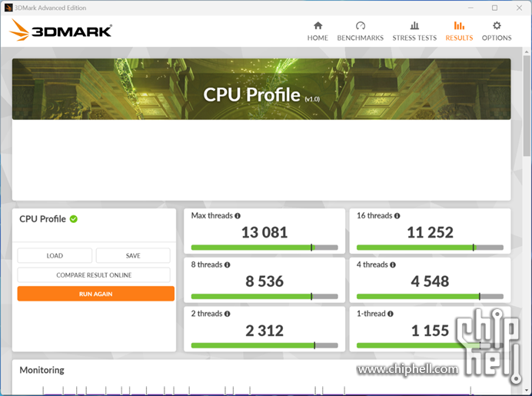Viewport: 532px width, 396px height.
Task: Click the scrollbar up arrow
Action: [527, 52]
